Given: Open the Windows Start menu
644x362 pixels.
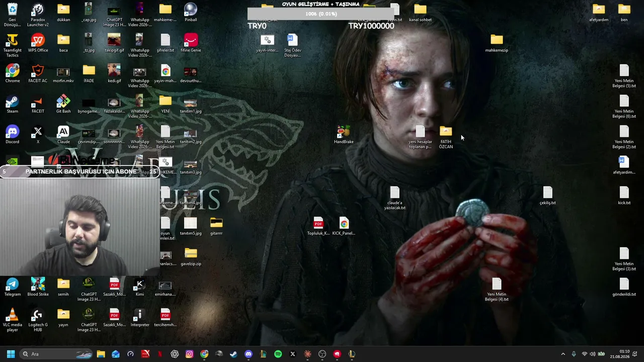Looking at the screenshot, I should coord(11,354).
